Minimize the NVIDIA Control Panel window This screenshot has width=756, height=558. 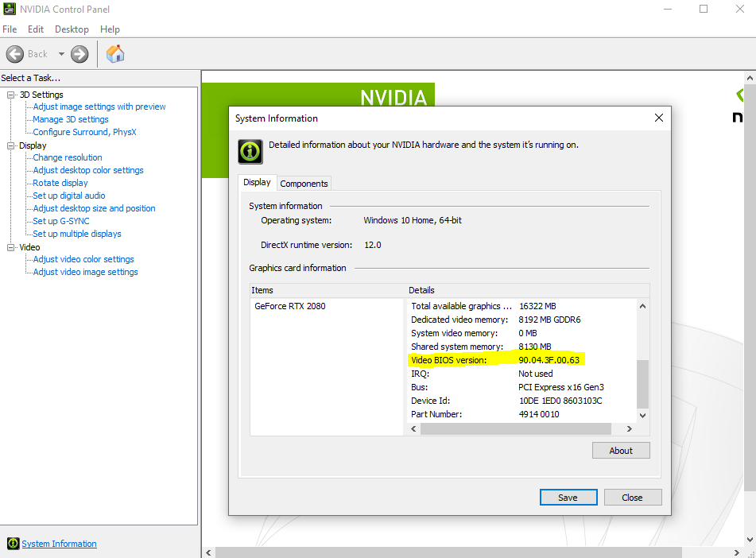coord(668,9)
